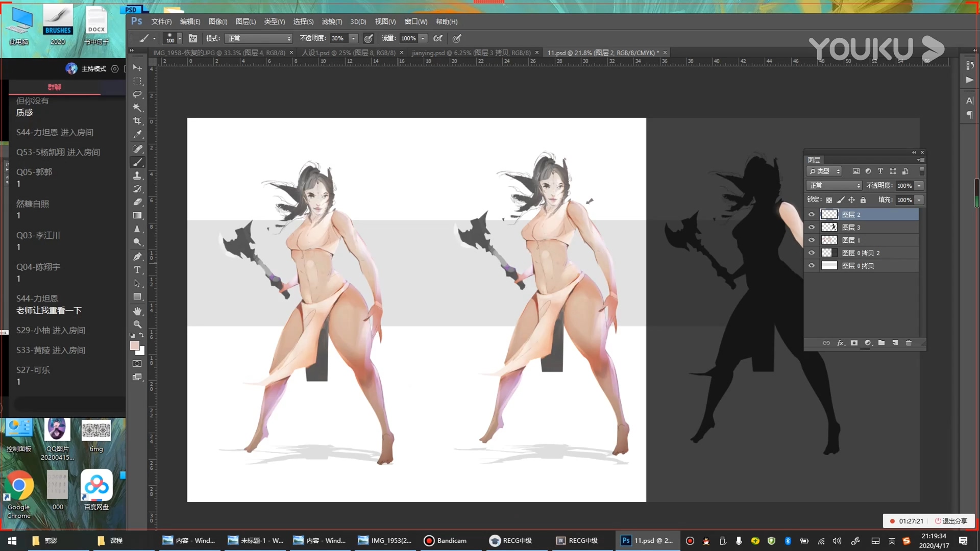Viewport: 980px width, 551px height.
Task: Add layer mask icon
Action: (854, 343)
